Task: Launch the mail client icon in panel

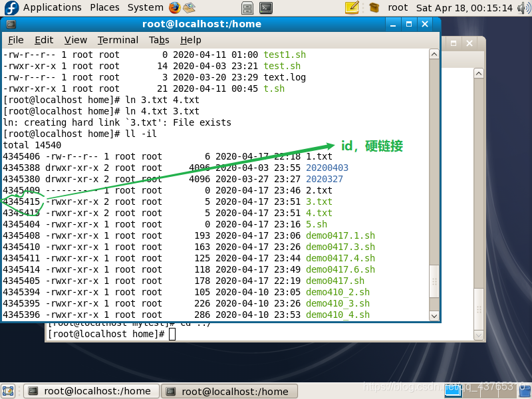Action: [x=190, y=7]
